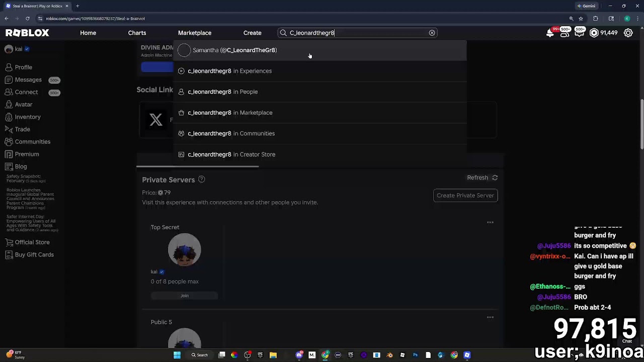Open Windows Start menu

point(177,355)
